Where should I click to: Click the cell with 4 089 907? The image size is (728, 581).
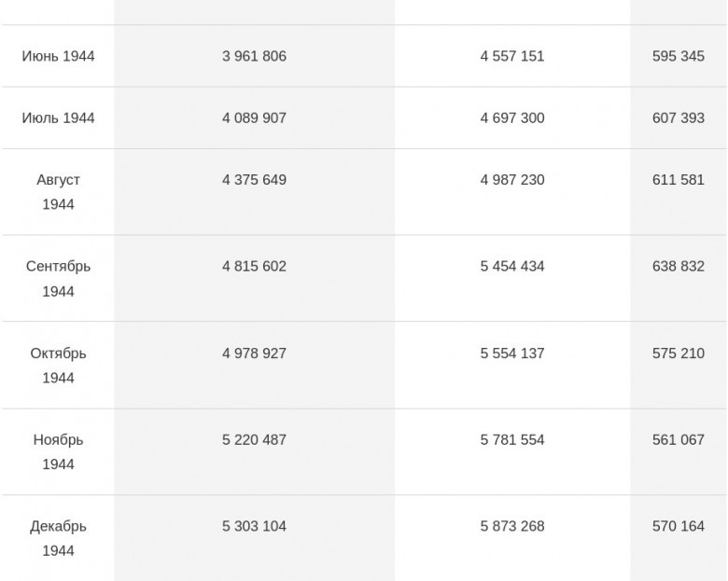point(254,118)
